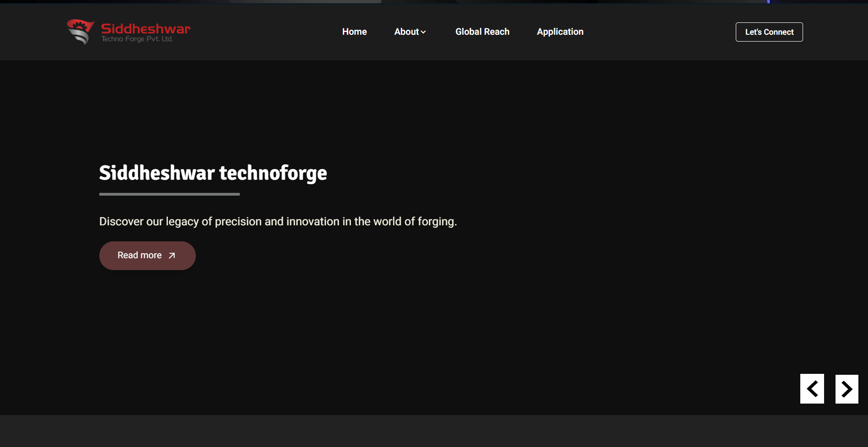Click the Siddheshwar Techno Forge logo
The image size is (868, 447).
[129, 32]
